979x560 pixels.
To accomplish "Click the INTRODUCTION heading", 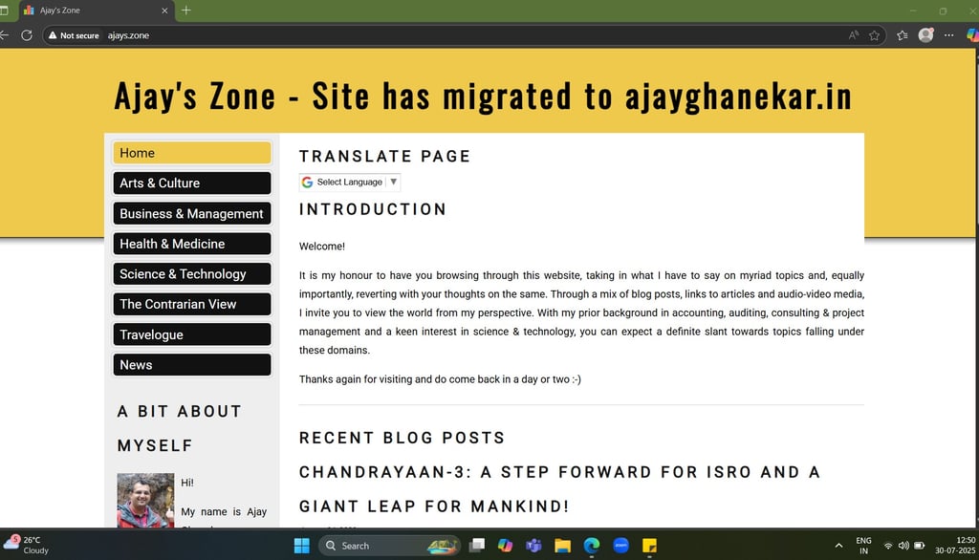I will 373,209.
